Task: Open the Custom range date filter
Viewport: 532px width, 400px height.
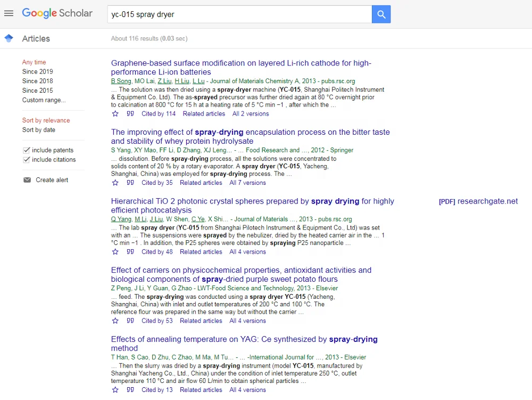Action: [44, 100]
